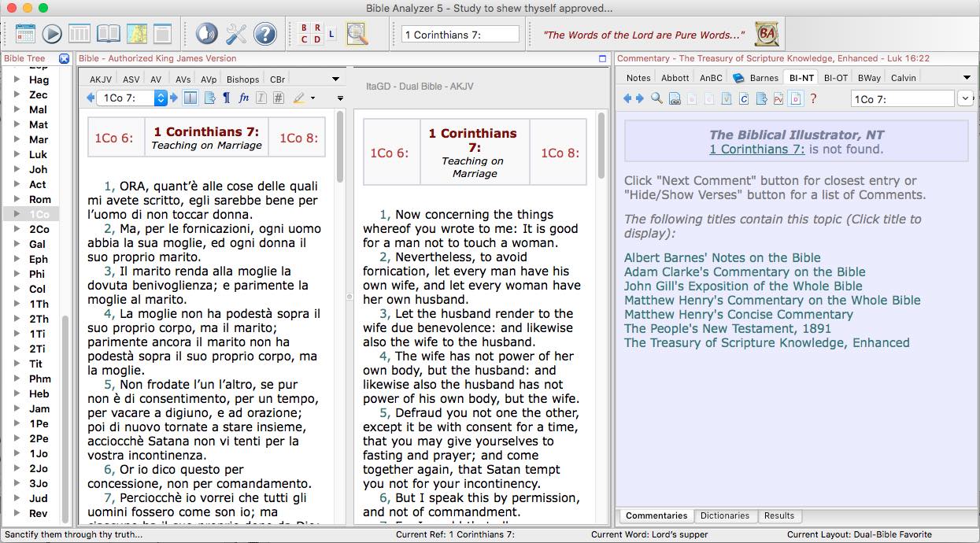Switch to the ASV Bible tab

pos(131,79)
